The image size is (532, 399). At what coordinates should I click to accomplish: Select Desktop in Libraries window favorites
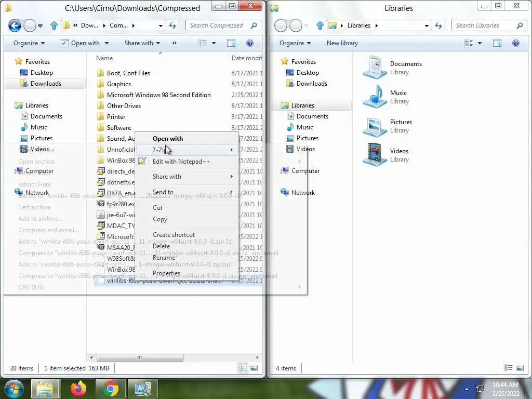308,73
